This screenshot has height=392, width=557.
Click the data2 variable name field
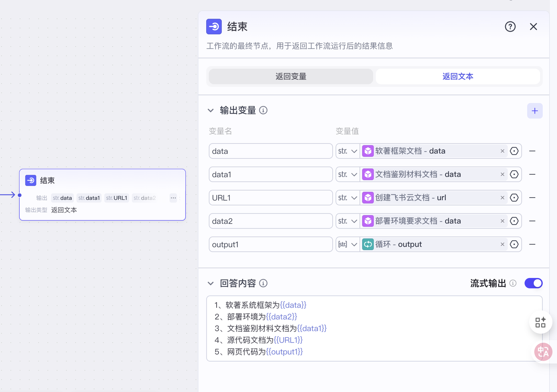coord(270,221)
